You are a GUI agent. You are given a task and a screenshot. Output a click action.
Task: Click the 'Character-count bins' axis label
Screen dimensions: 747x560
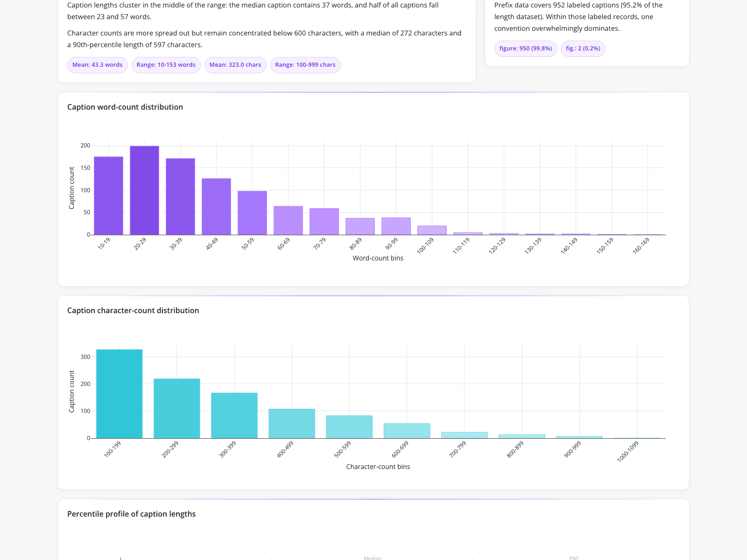[x=378, y=467]
